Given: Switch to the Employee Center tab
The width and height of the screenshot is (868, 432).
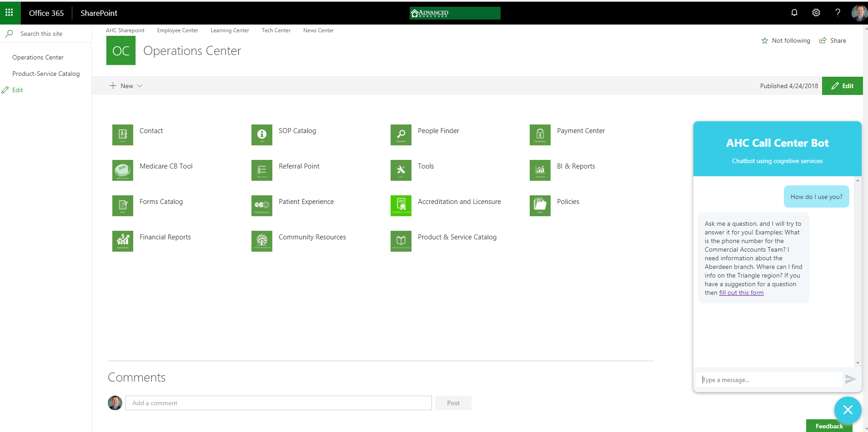Looking at the screenshot, I should [177, 30].
